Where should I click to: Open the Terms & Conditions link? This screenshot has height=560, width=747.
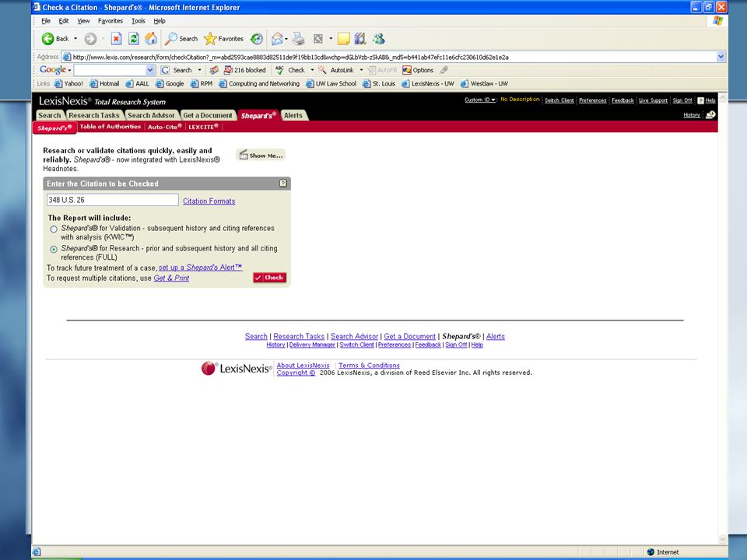[x=369, y=366]
